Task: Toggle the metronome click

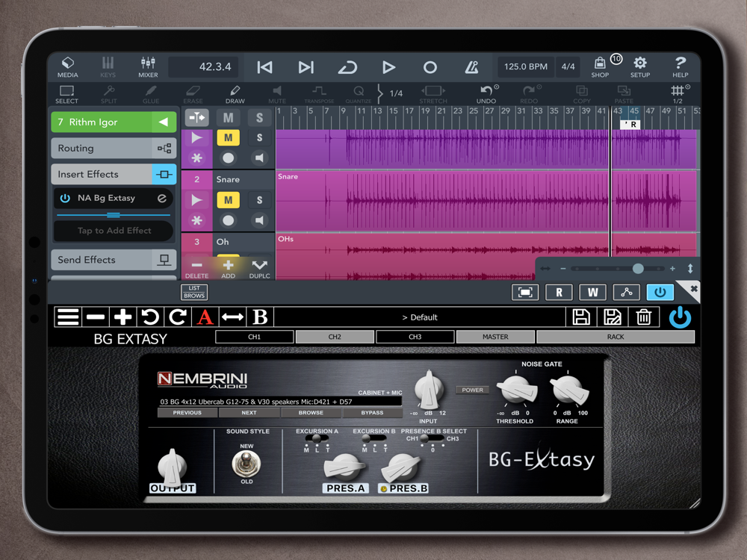Action: [471, 67]
